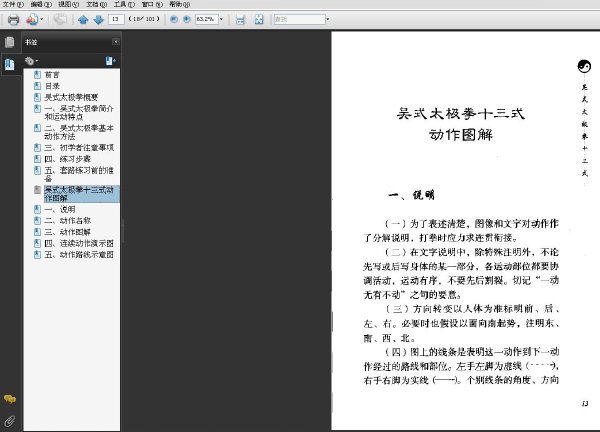
Task: Click the expand current bookmark icon
Action: tap(111, 61)
